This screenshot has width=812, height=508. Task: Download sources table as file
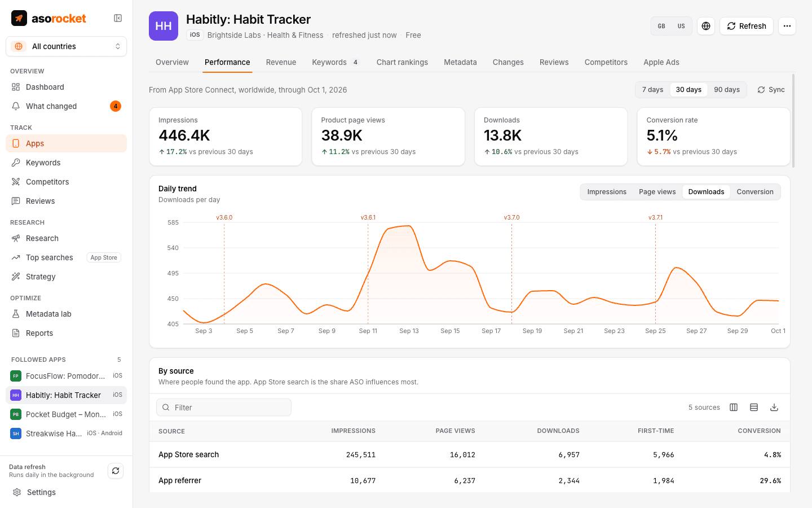774,408
